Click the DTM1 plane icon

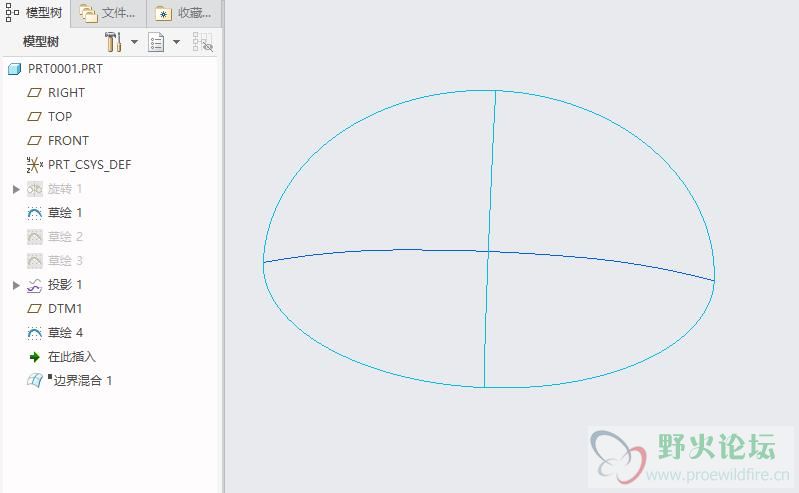[x=34, y=309]
